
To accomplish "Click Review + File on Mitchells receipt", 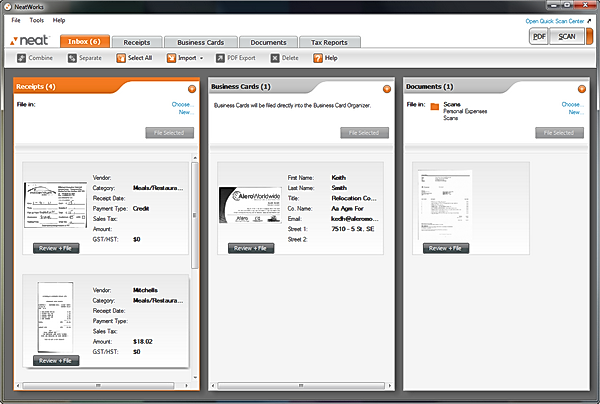I will [56, 361].
